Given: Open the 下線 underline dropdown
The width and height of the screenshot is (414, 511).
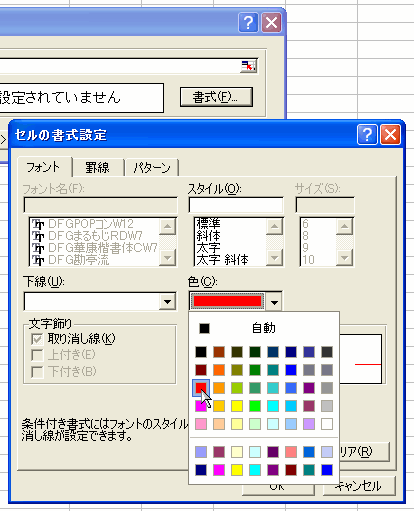Looking at the screenshot, I should pos(167,302).
